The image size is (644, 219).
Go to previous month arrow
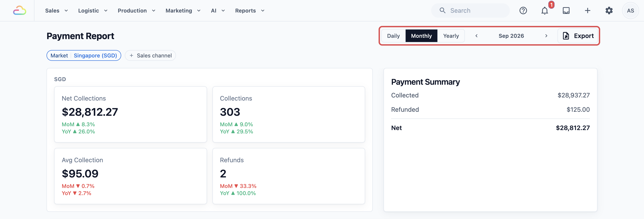(x=477, y=36)
